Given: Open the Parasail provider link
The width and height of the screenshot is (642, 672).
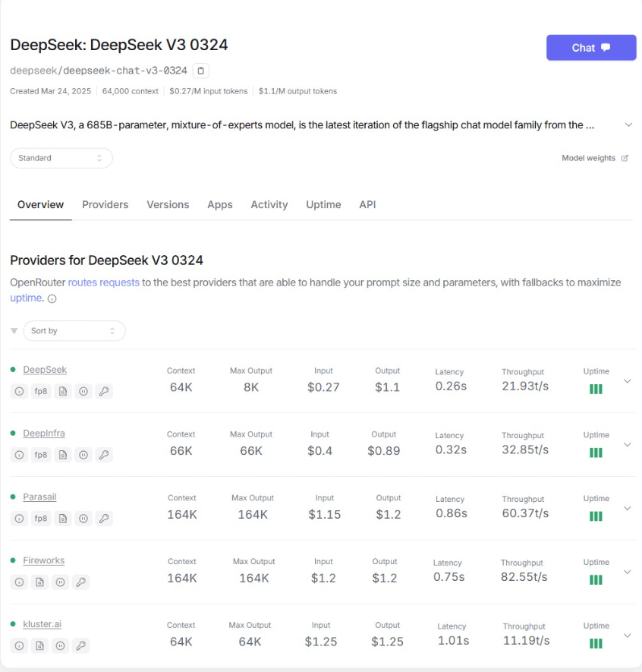Looking at the screenshot, I should click(x=39, y=497).
